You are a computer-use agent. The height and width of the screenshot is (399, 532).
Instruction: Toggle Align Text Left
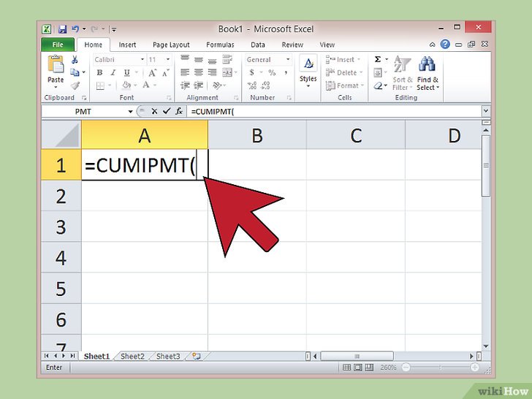185,72
